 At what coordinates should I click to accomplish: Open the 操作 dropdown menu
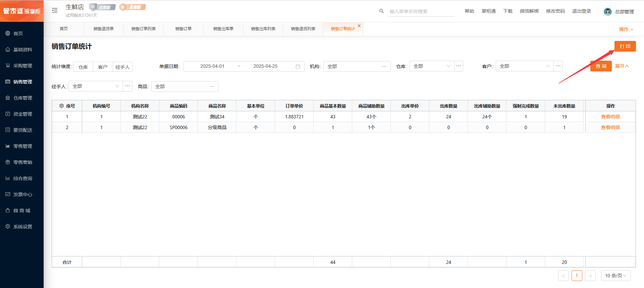click(x=626, y=30)
